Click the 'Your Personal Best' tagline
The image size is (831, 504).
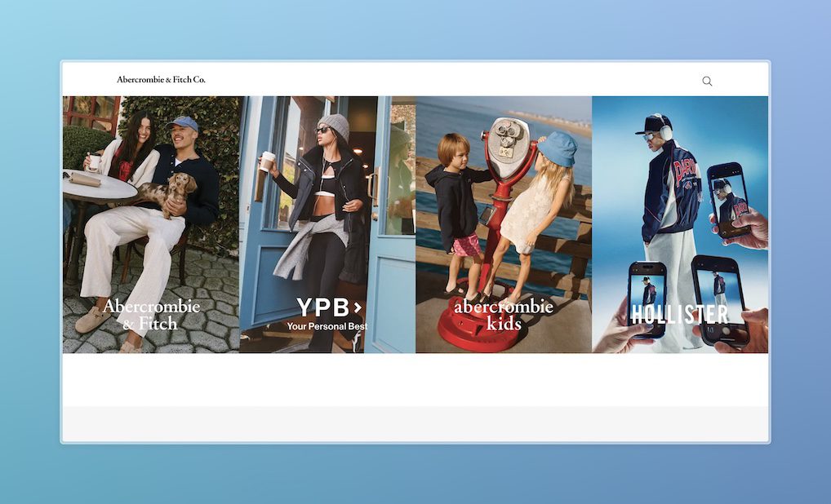327,326
